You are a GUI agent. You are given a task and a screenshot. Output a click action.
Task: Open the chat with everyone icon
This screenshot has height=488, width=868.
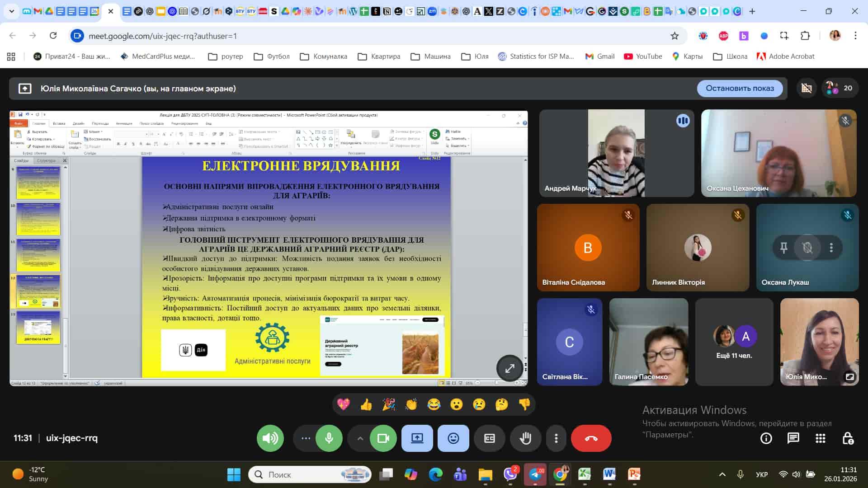click(x=793, y=438)
